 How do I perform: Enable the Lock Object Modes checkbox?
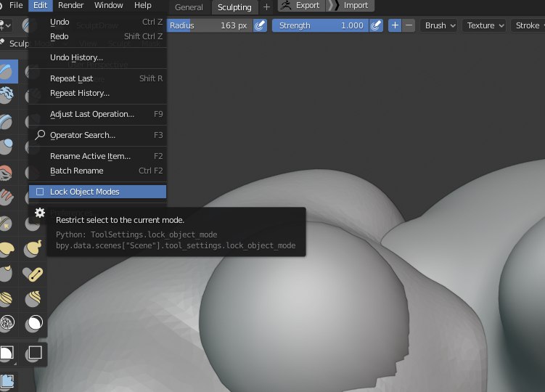[x=40, y=192]
